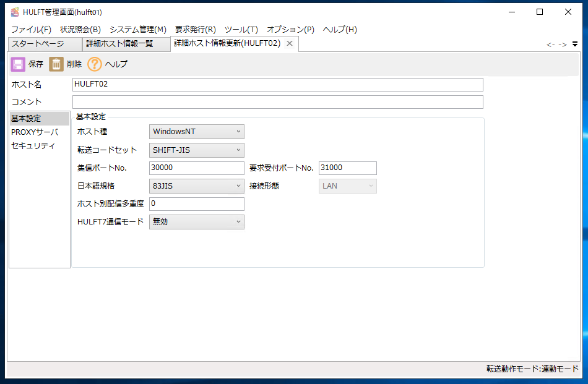Switch to the 詳細ホスト情報一覧 tab
The width and height of the screenshot is (588, 384).
[x=126, y=44]
